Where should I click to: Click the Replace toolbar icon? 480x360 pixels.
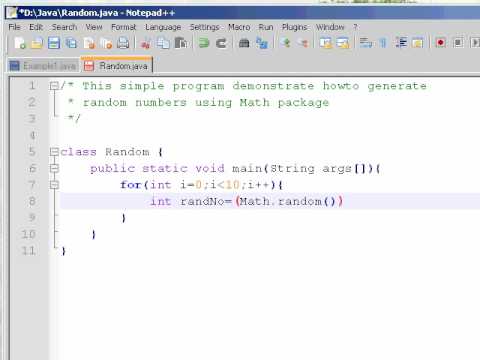coord(262,43)
